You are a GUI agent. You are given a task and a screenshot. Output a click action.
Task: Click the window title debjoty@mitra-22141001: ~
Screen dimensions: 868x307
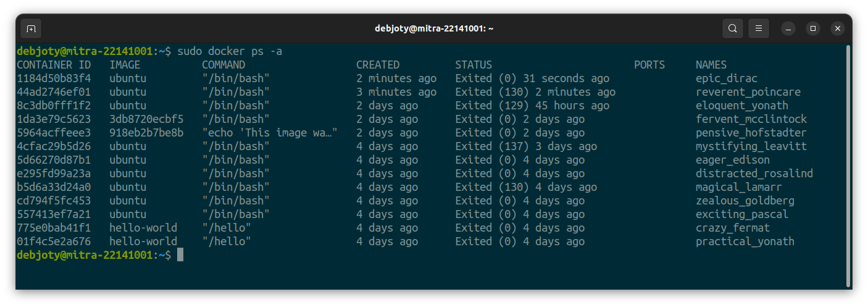tap(434, 28)
